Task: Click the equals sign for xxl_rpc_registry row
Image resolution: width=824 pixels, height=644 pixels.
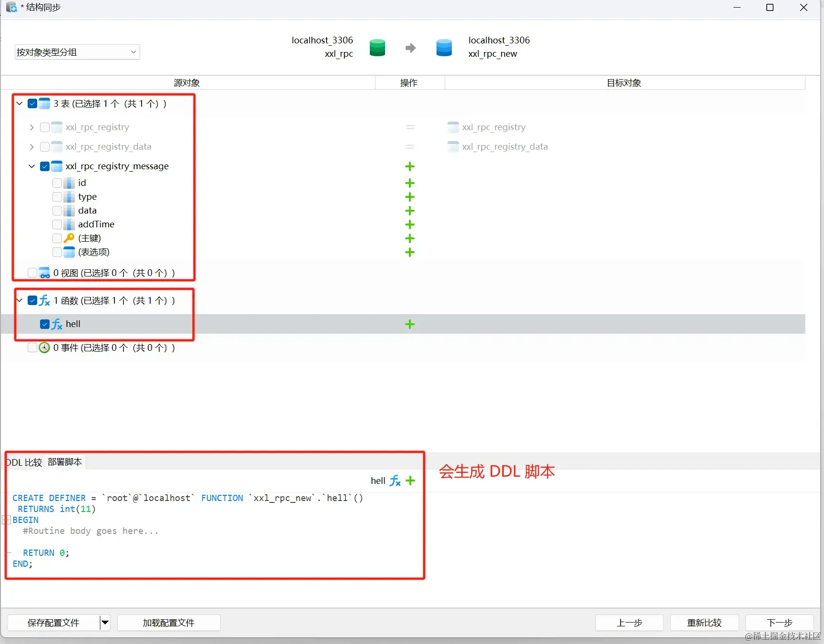Action: tap(410, 127)
